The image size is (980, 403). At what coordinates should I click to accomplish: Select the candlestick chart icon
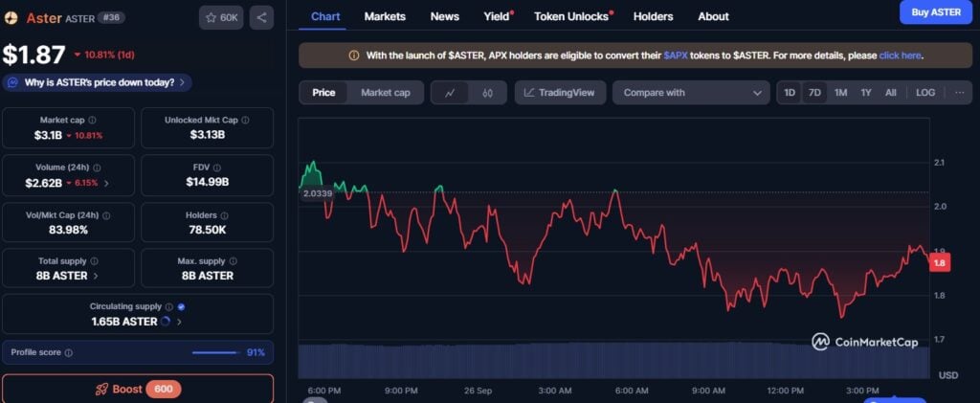pyautogui.click(x=487, y=93)
